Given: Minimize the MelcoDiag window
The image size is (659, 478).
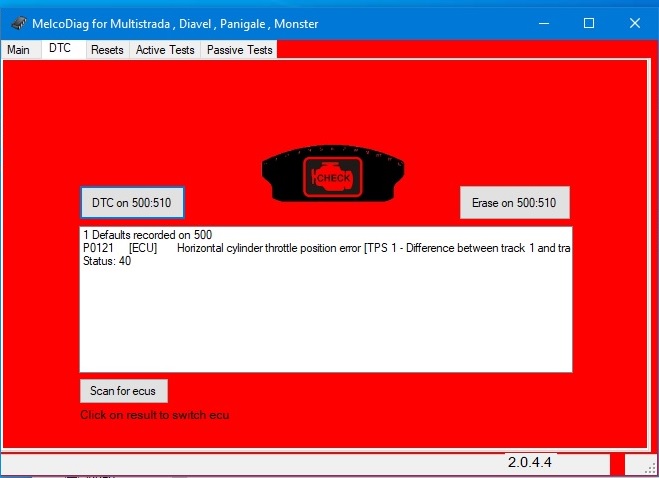Looking at the screenshot, I should pyautogui.click(x=543, y=22).
